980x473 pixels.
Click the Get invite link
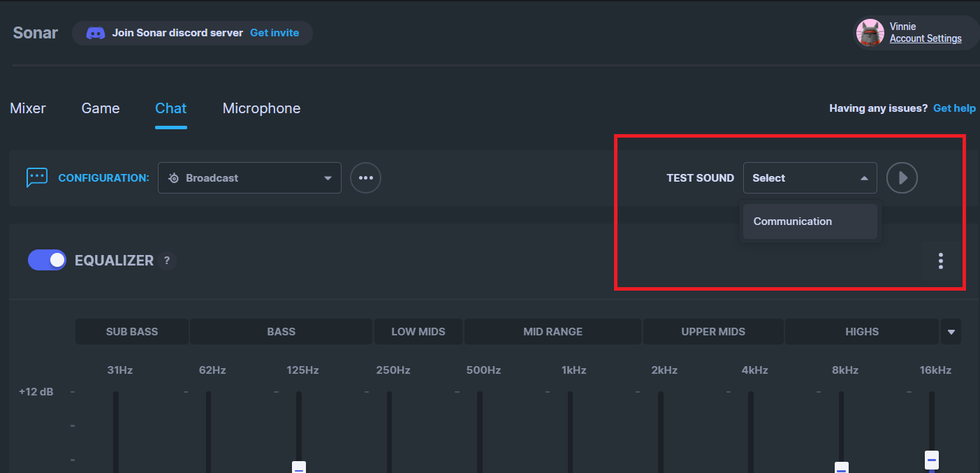[x=275, y=33]
